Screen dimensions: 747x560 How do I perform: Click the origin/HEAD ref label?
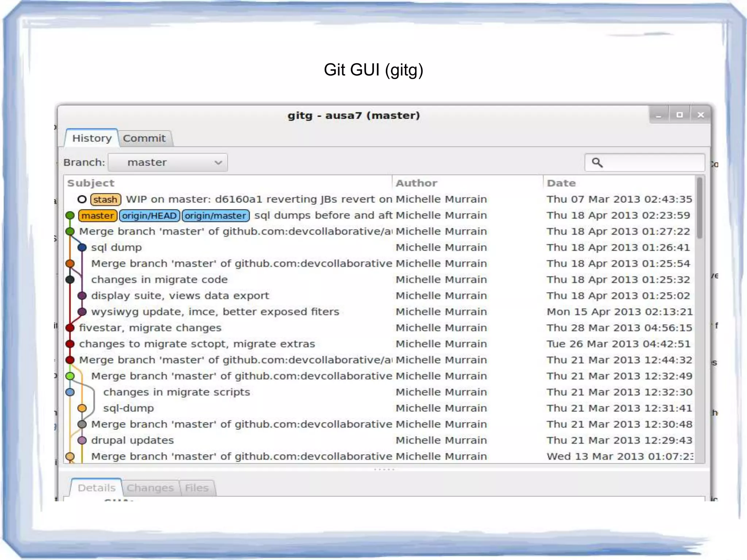point(149,215)
